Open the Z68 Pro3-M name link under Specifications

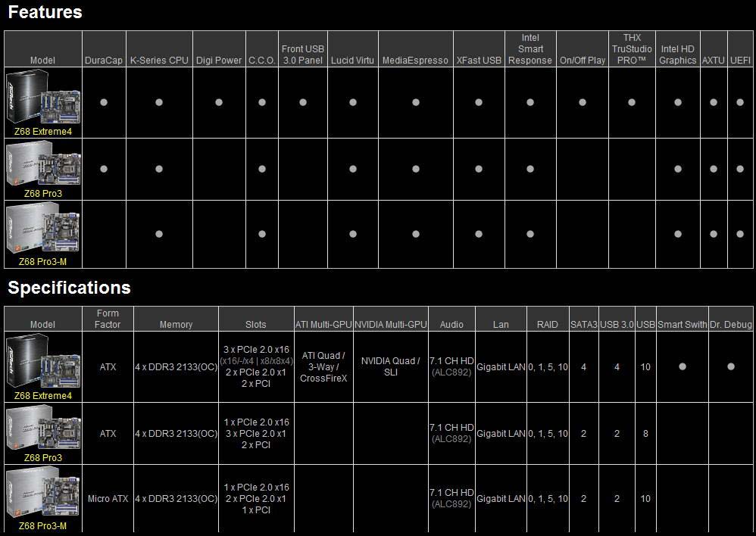(42, 526)
